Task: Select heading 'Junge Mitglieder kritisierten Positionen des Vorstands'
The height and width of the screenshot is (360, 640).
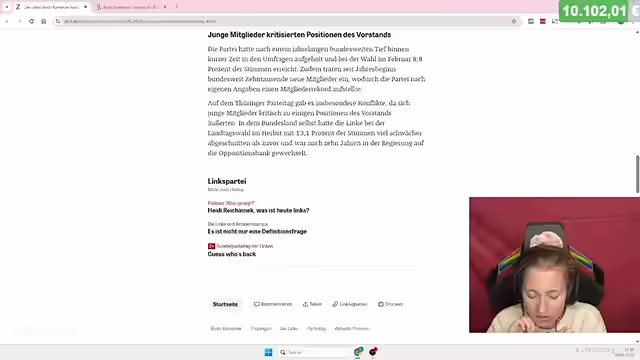Action: (x=299, y=35)
